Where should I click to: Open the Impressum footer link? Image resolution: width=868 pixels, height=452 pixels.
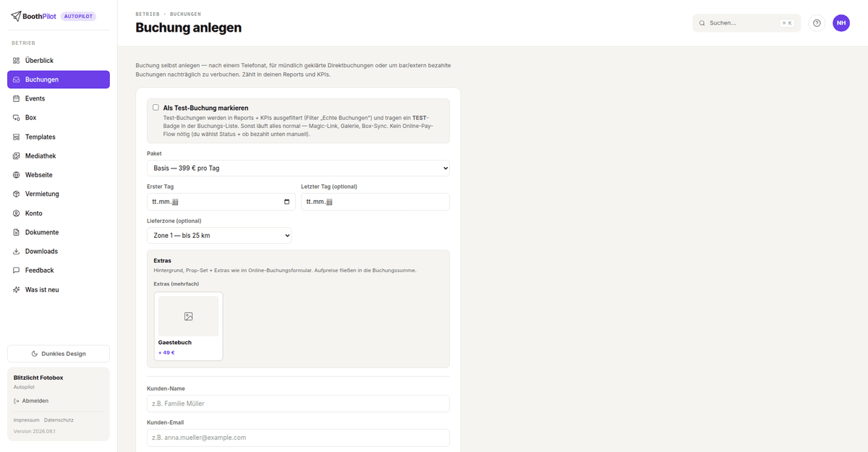pyautogui.click(x=27, y=420)
